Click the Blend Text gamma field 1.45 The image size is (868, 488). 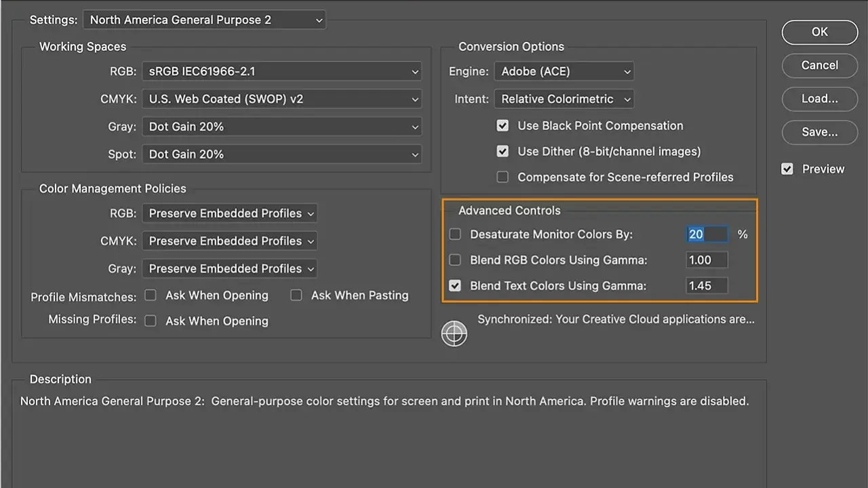(707, 285)
